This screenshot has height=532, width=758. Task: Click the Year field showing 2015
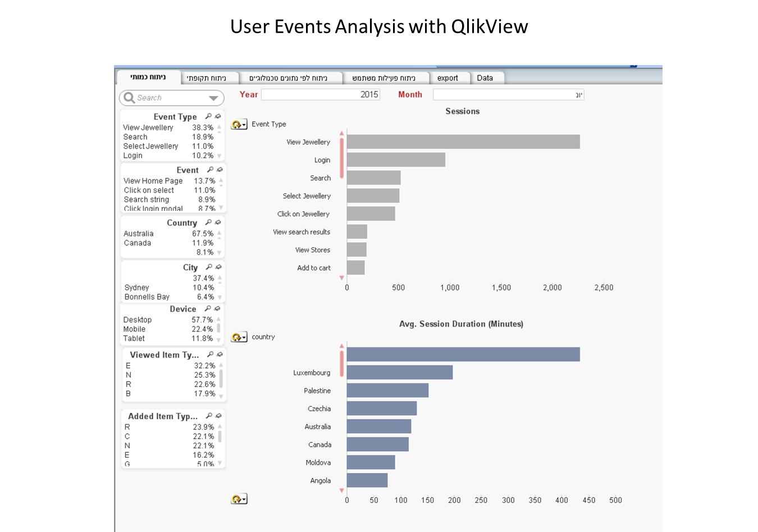[x=321, y=94]
